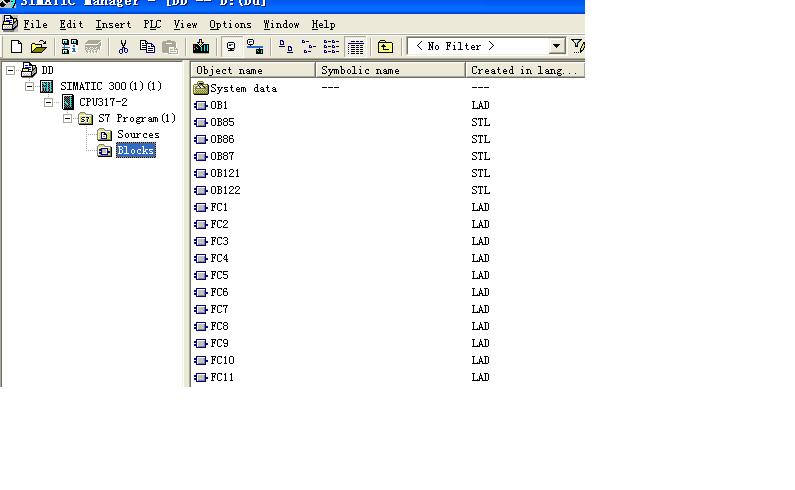Click the filter funnel icon
The width and height of the screenshot is (795, 490).
577,46
